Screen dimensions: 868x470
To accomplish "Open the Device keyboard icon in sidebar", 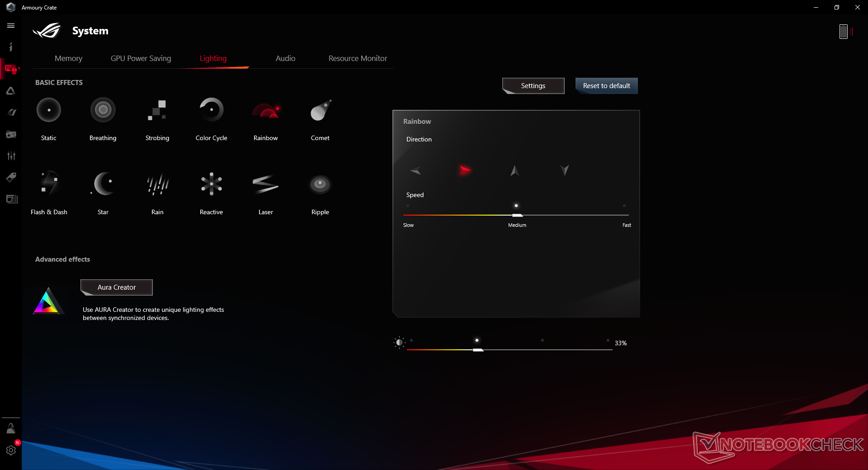I will 11,69.
